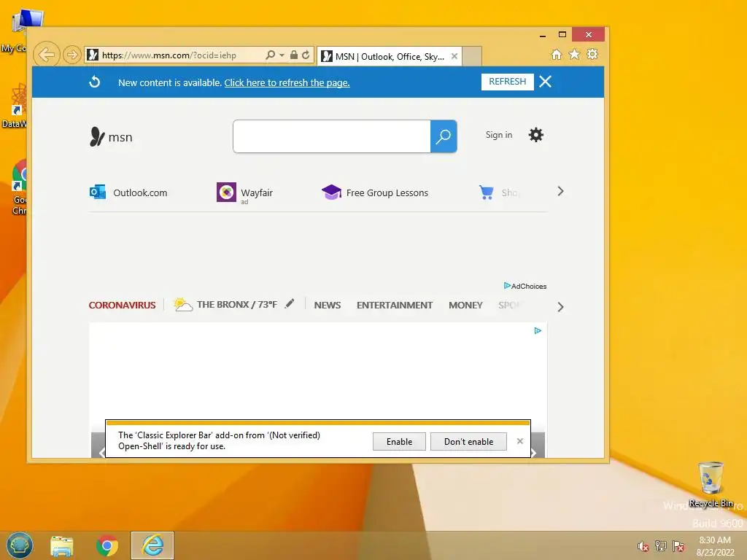Minimize the Internet Explorer window
747x560 pixels.
543,35
